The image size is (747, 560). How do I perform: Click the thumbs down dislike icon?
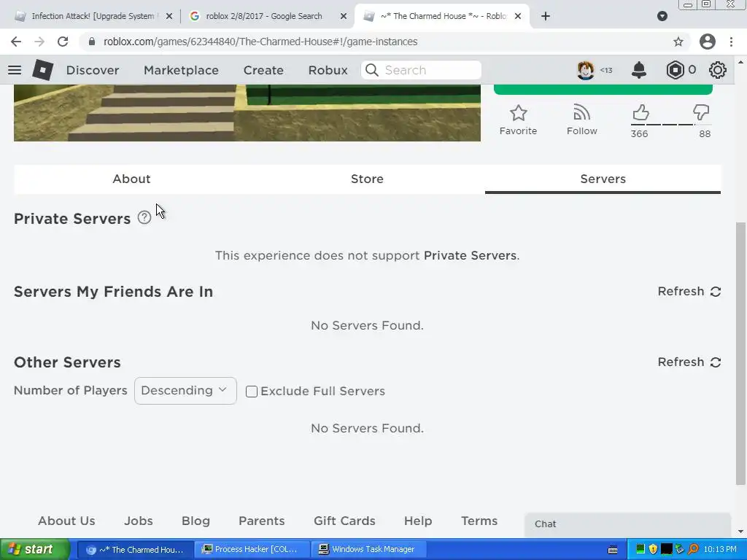701,113
